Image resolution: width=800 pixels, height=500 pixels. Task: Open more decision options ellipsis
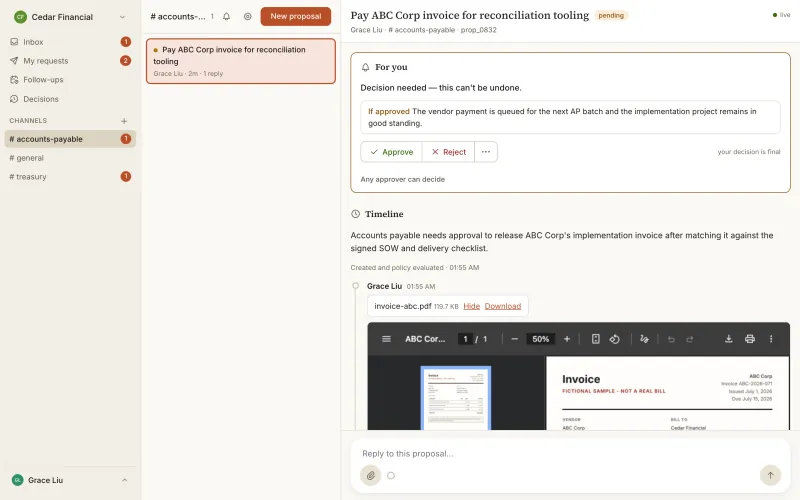tap(486, 152)
